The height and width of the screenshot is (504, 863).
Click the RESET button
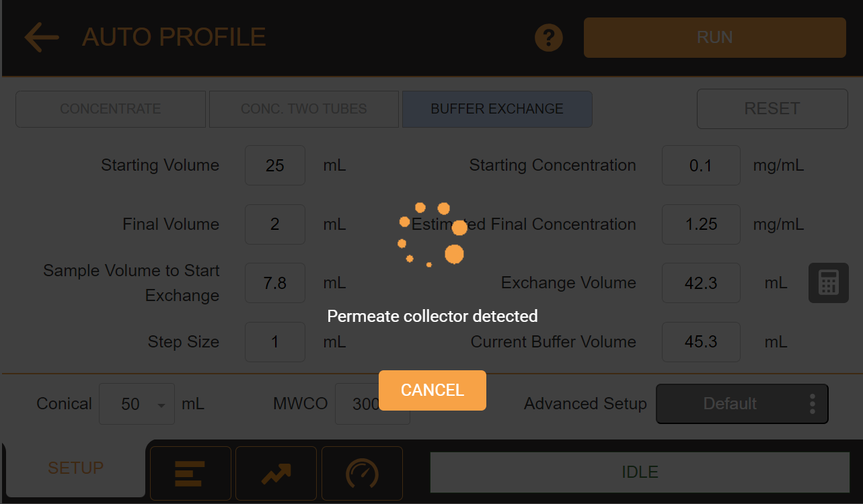(x=772, y=109)
